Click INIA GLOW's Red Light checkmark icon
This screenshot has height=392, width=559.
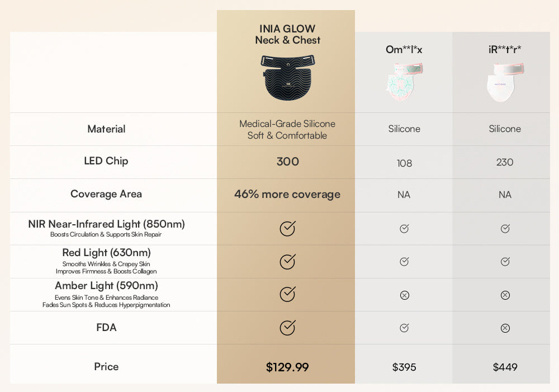[x=287, y=262]
